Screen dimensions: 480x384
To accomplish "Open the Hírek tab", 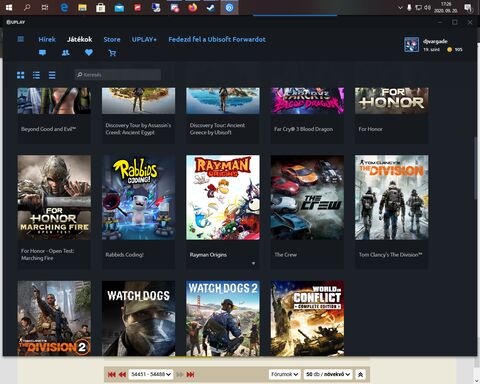I will [47, 39].
